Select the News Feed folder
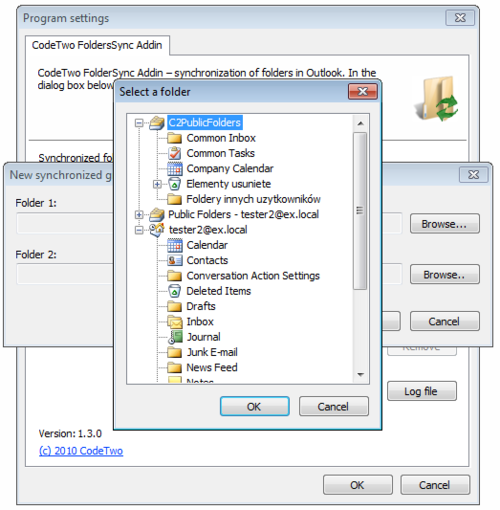This screenshot has width=500, height=510. click(212, 368)
